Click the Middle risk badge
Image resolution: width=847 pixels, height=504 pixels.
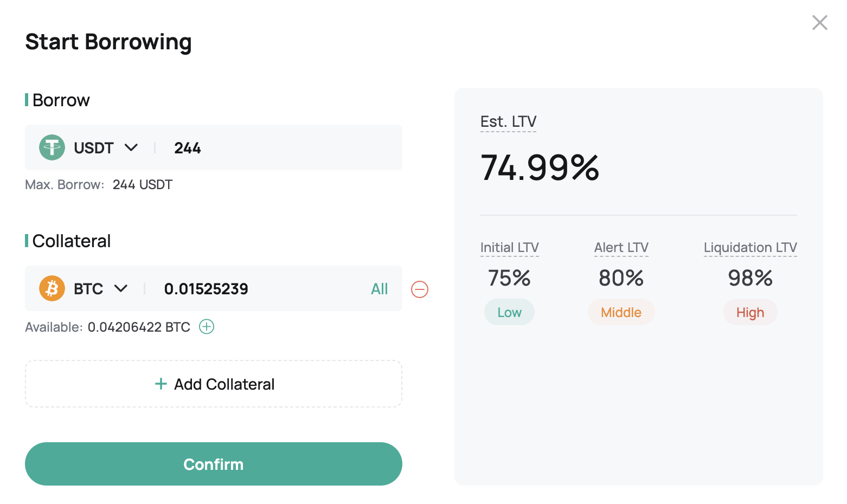(621, 312)
